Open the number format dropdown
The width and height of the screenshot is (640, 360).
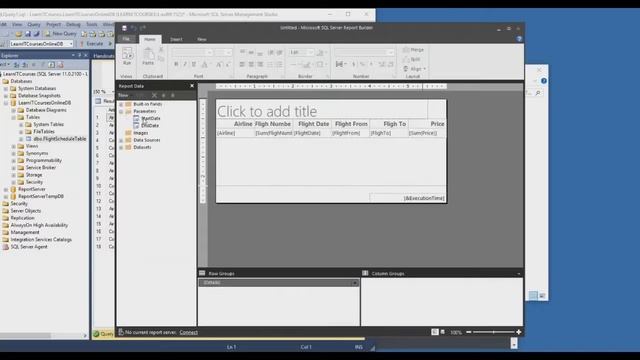click(391, 52)
